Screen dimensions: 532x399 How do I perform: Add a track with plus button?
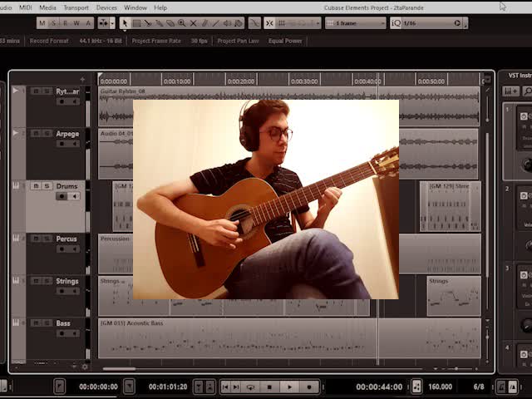(82, 80)
